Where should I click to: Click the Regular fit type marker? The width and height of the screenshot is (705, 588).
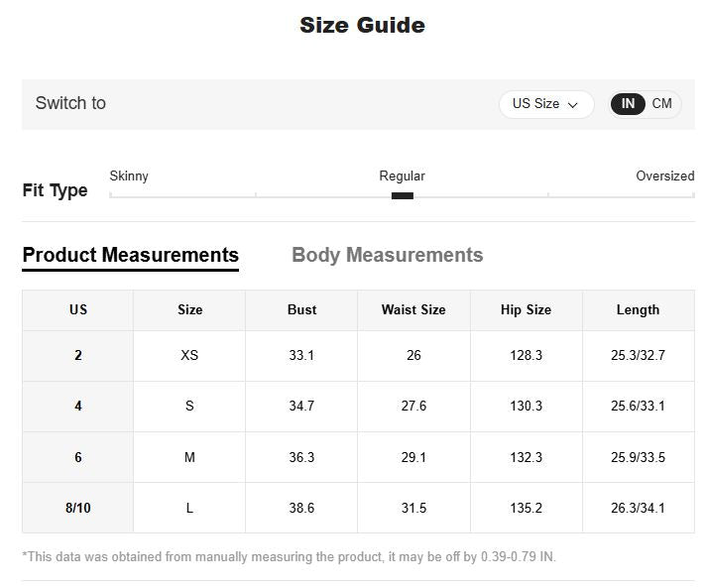[402, 195]
